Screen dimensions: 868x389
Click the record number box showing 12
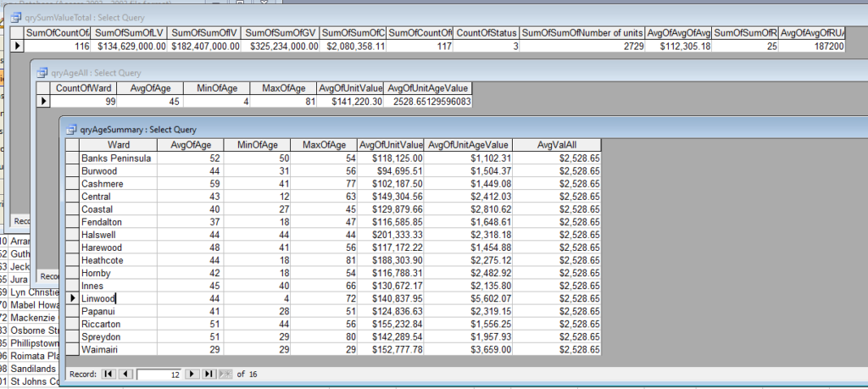point(159,375)
